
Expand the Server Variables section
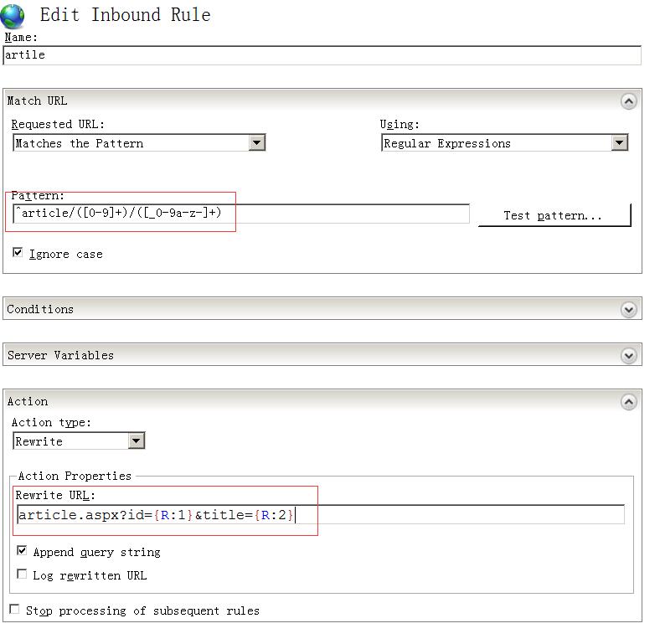click(629, 355)
